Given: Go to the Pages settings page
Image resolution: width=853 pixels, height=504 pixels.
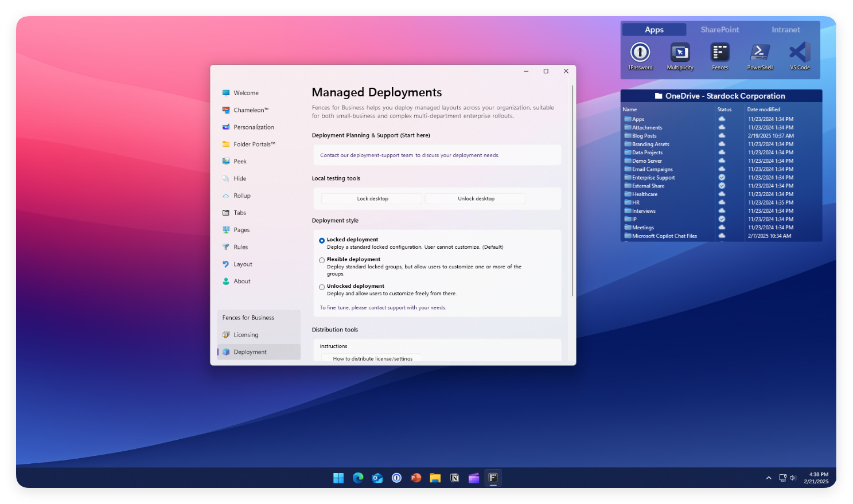Looking at the screenshot, I should pyautogui.click(x=259, y=230).
